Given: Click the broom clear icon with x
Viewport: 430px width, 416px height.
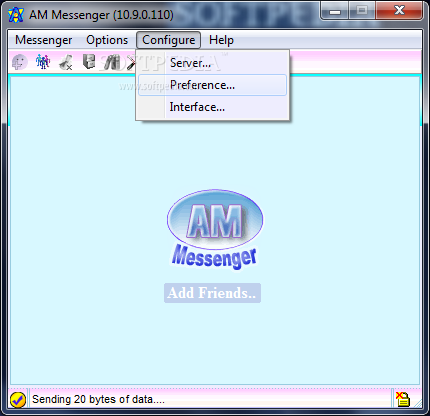Looking at the screenshot, I should 66,62.
